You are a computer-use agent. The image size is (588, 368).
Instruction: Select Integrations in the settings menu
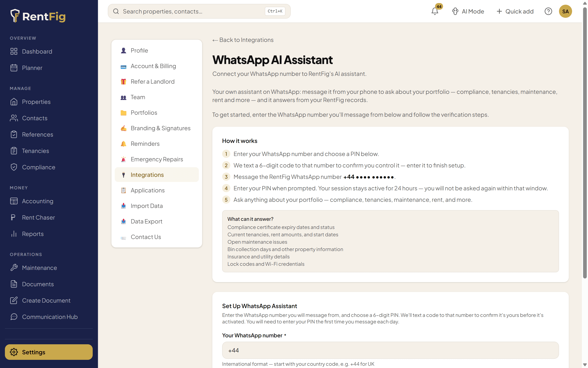(x=157, y=175)
